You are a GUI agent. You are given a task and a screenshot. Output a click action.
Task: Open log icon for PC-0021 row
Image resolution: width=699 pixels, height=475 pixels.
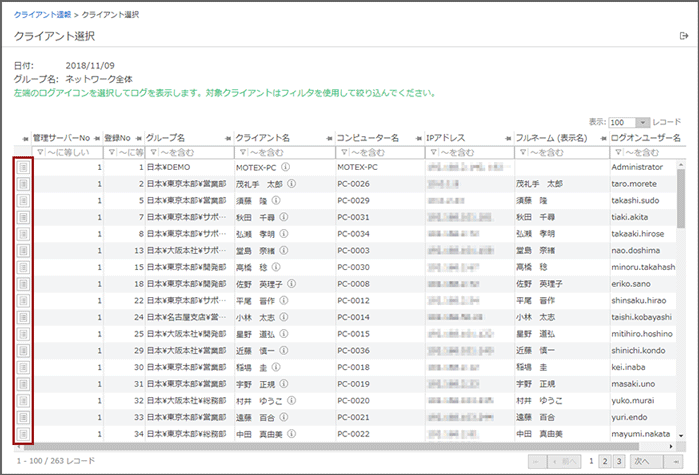coord(24,418)
